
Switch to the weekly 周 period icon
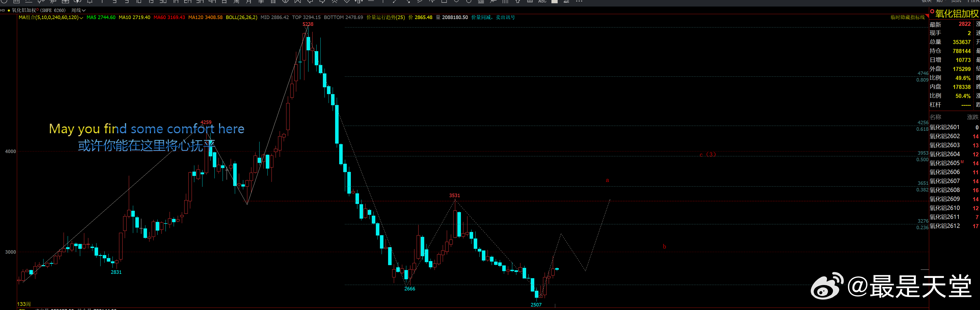236,2
